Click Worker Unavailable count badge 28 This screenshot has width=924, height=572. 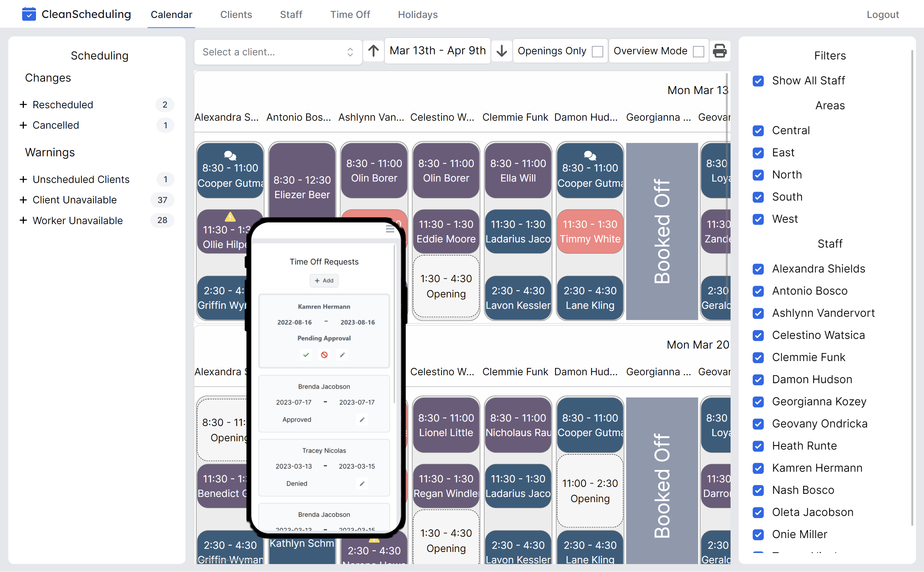162,220
